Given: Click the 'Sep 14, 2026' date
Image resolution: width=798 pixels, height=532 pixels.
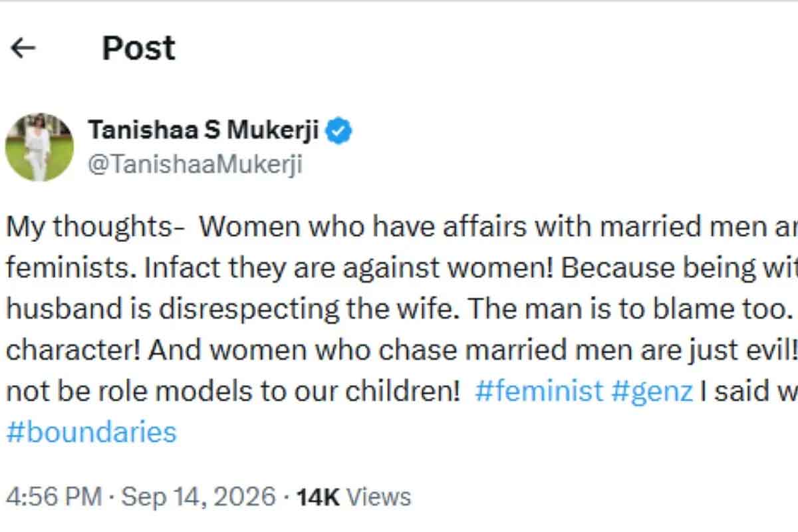Looking at the screenshot, I should click(x=199, y=497).
